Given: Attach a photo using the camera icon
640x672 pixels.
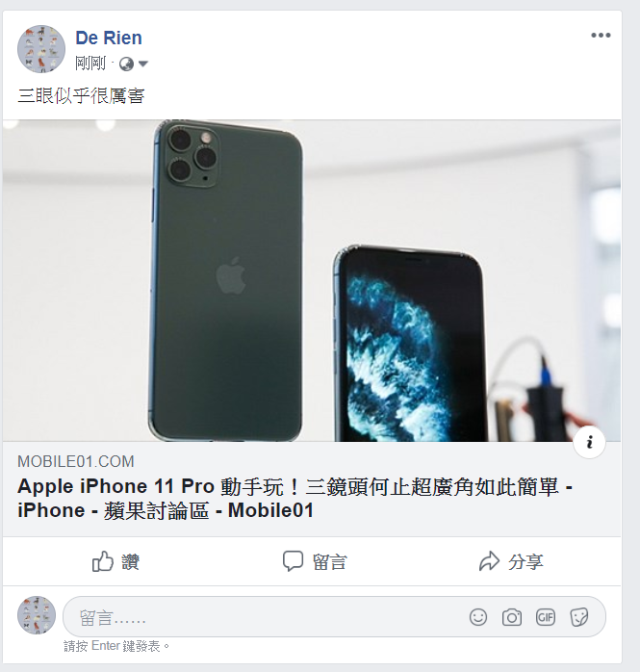Looking at the screenshot, I should 511,617.
